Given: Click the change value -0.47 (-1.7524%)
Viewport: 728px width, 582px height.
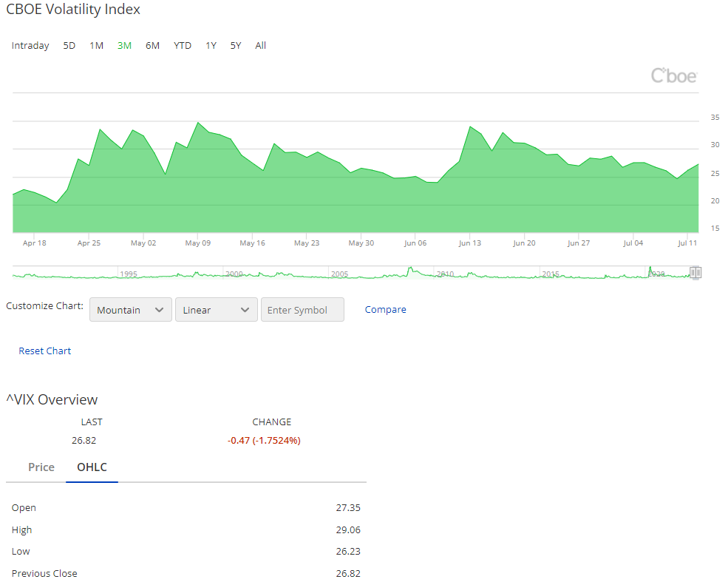Looking at the screenshot, I should [x=264, y=440].
